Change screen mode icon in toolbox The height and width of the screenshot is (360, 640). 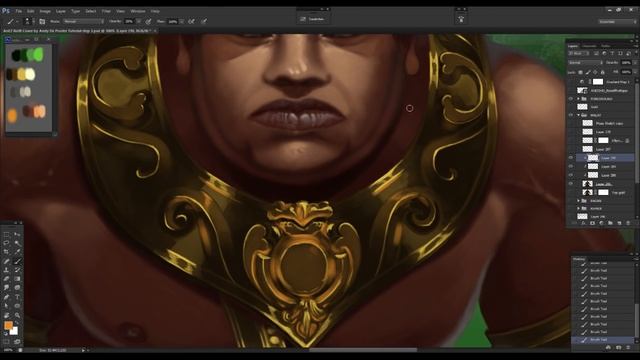click(x=17, y=342)
